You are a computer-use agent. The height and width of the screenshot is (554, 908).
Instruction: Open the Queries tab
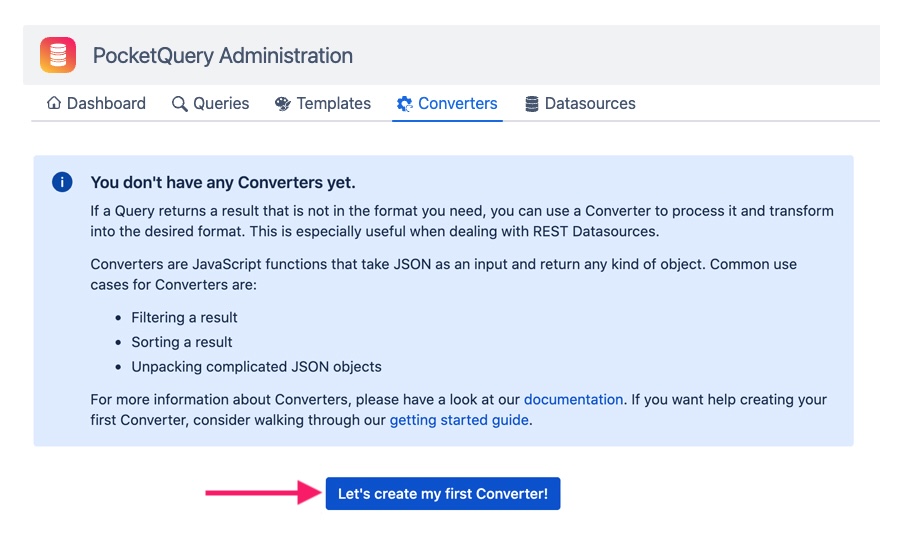coord(221,104)
